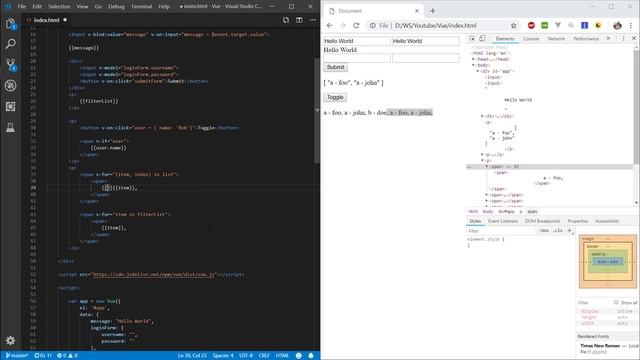Screen dimensions: 640x360
Task: Open the Explorer view in VS Code
Action: 11,24
